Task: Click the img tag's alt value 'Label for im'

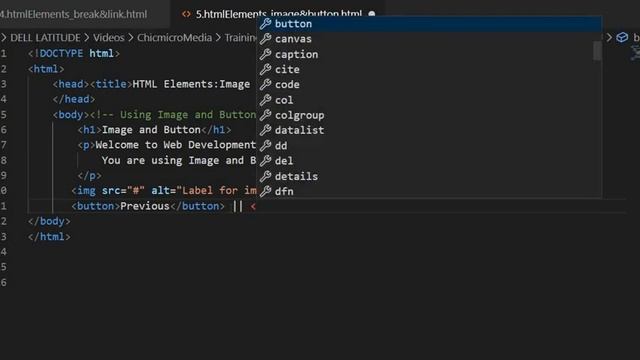Action: (220, 191)
